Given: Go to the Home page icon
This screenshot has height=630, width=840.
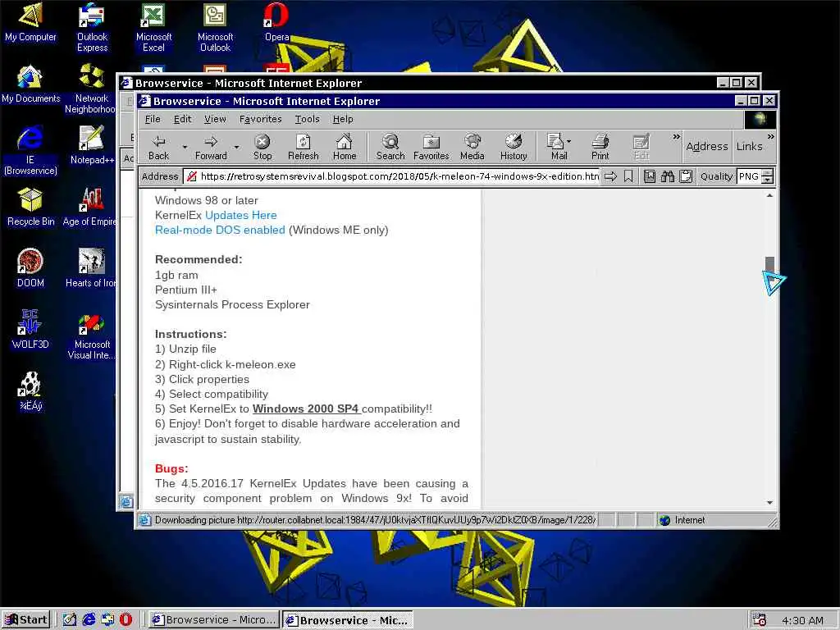Looking at the screenshot, I should pyautogui.click(x=344, y=147).
